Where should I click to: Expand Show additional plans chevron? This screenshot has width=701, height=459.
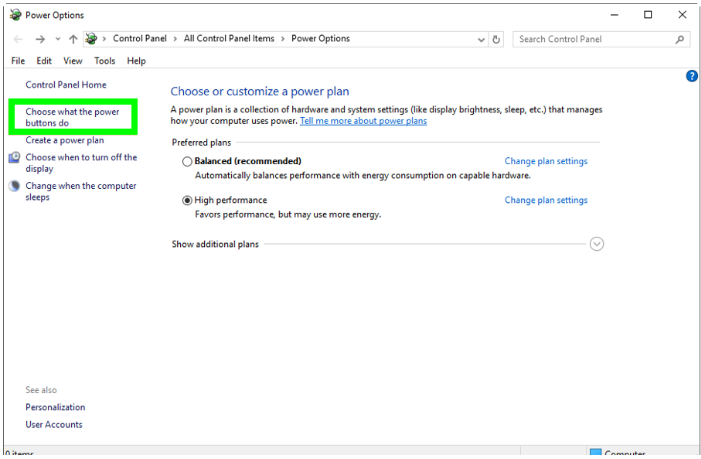click(597, 244)
